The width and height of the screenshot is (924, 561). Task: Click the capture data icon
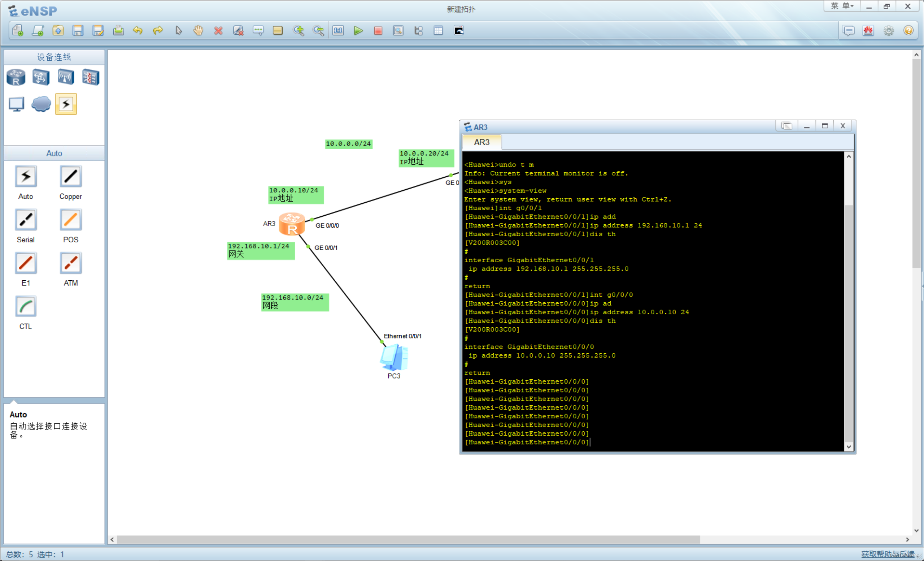click(x=398, y=30)
